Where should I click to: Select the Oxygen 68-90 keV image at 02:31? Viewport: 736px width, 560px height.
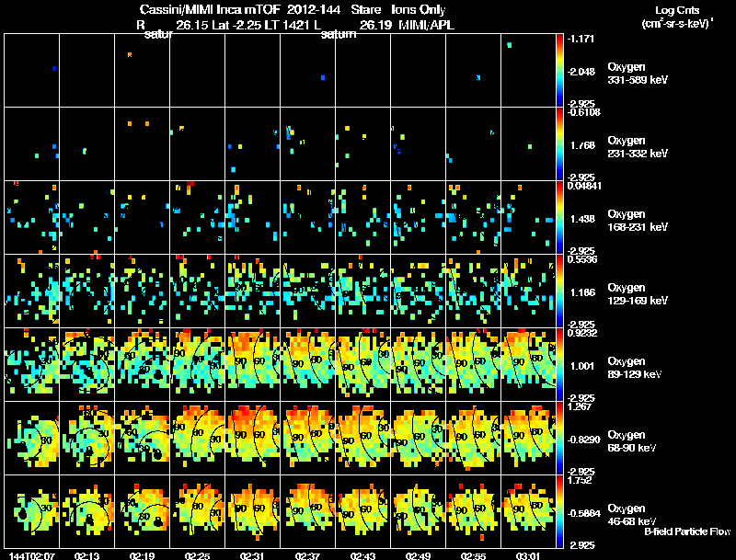pos(252,438)
